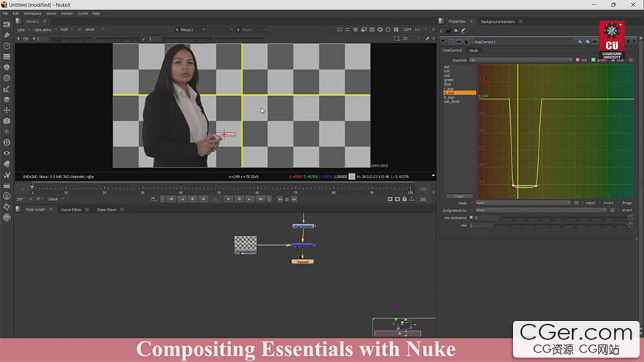Open the Channel nodes stacked-lines icon

pyautogui.click(x=7, y=56)
